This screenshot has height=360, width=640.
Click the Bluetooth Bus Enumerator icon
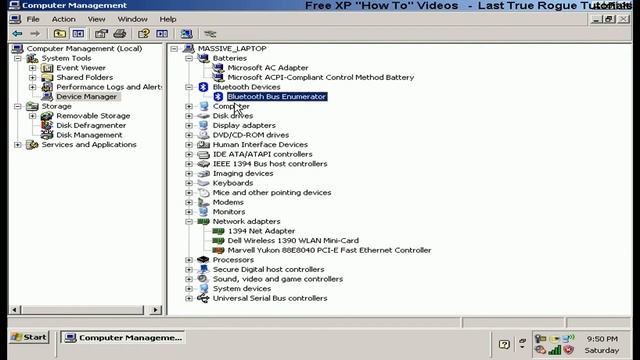(218, 97)
